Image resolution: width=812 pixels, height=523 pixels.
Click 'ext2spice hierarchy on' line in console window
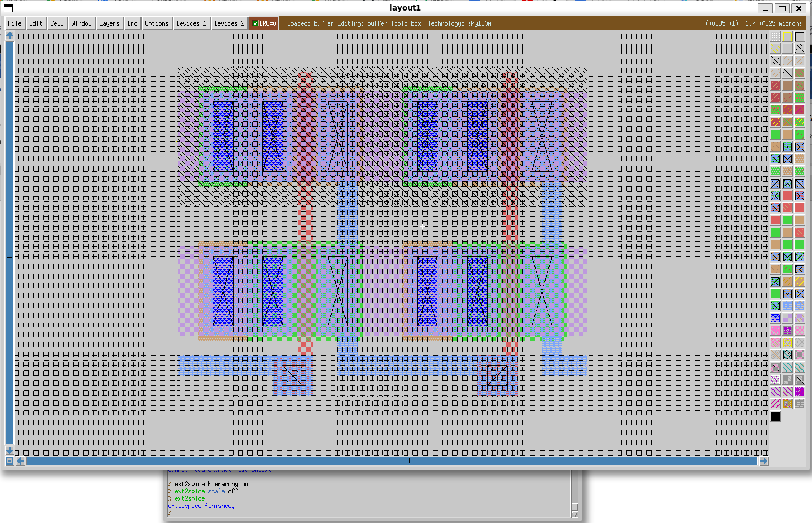pyautogui.click(x=211, y=484)
